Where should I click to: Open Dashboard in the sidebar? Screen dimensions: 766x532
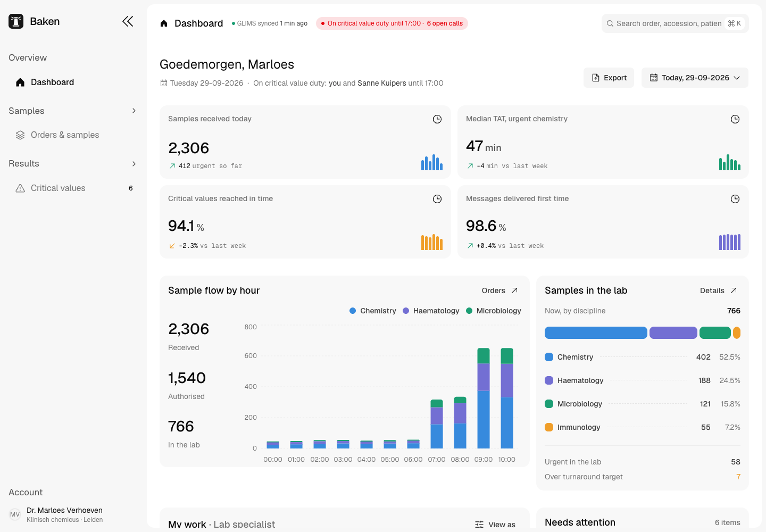73,82
